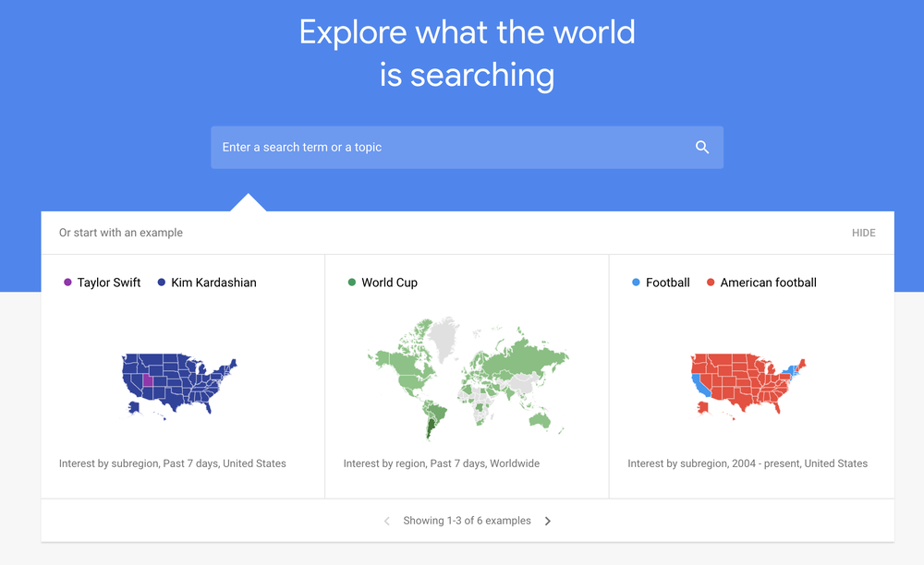Screen dimensions: 924x565
Task: Click the previous examples arrow
Action: coord(386,521)
